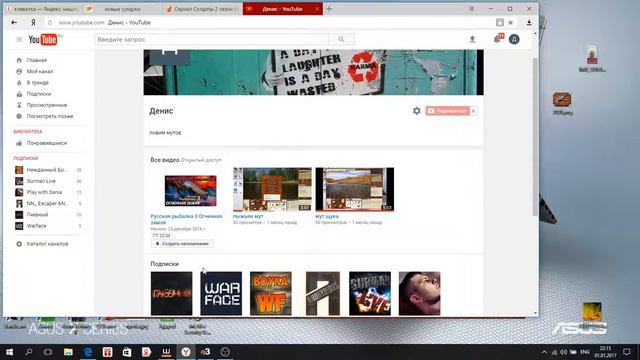The image size is (640, 360).
Task: Open Task View on the taskbar
Action: [x=48, y=352]
